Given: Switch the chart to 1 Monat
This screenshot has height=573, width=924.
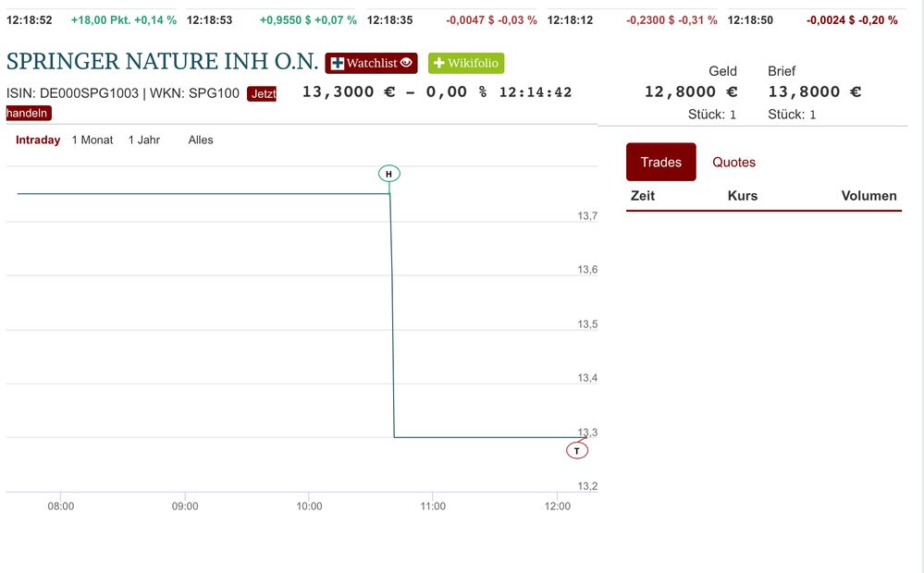Looking at the screenshot, I should (x=92, y=140).
